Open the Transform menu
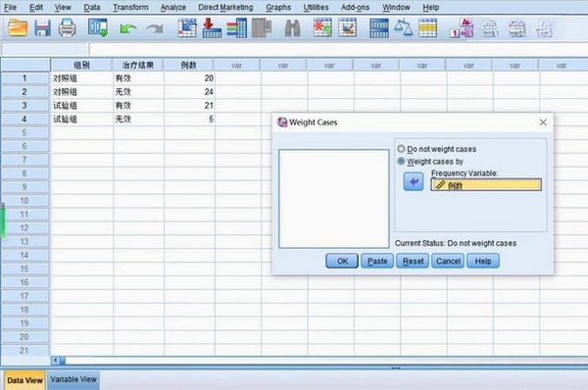The image size is (588, 390). [130, 7]
